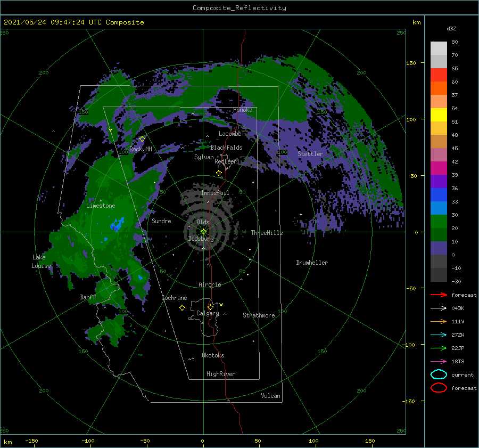The image size is (479, 448).
Task: Pick the slate purple 10 dBZ swatch
Action: (439, 248)
